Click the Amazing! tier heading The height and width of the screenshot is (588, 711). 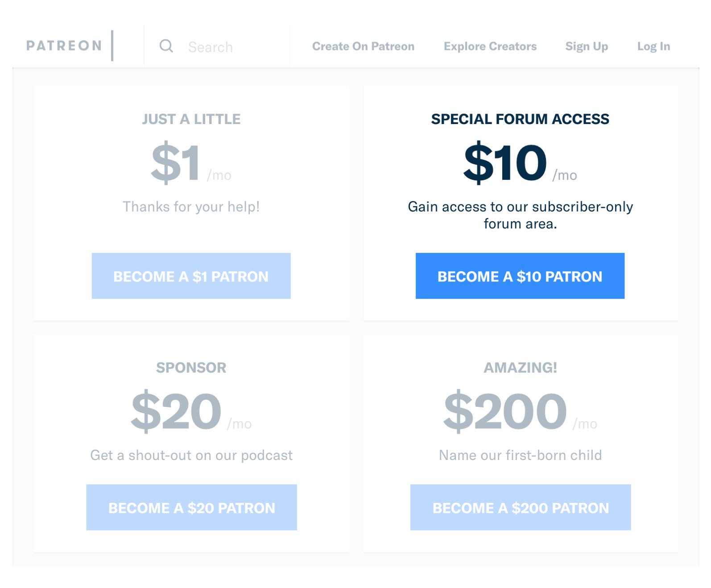[520, 368]
